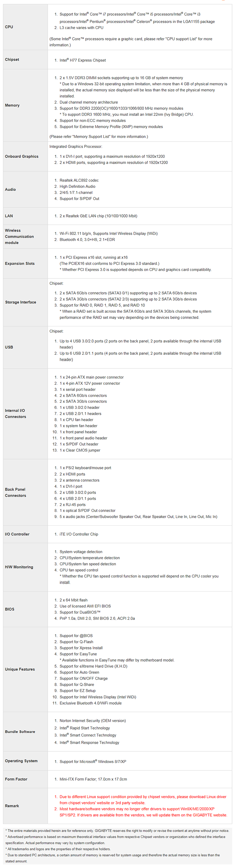Select the Memory row label
The height and width of the screenshot is (868, 235).
[12, 105]
